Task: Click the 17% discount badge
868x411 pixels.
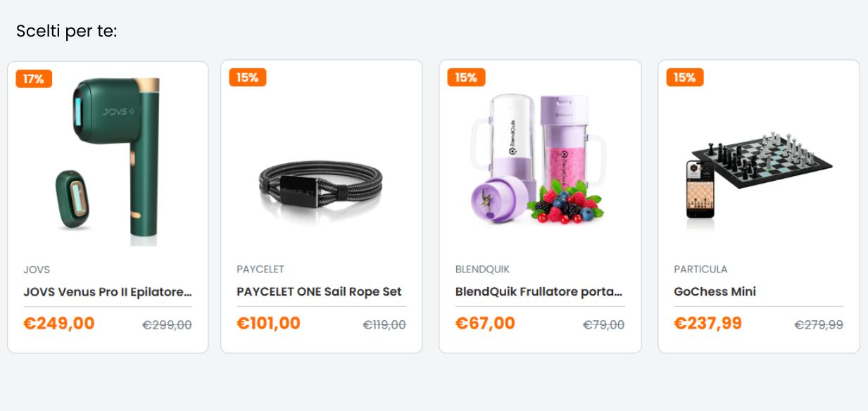Action: 34,79
